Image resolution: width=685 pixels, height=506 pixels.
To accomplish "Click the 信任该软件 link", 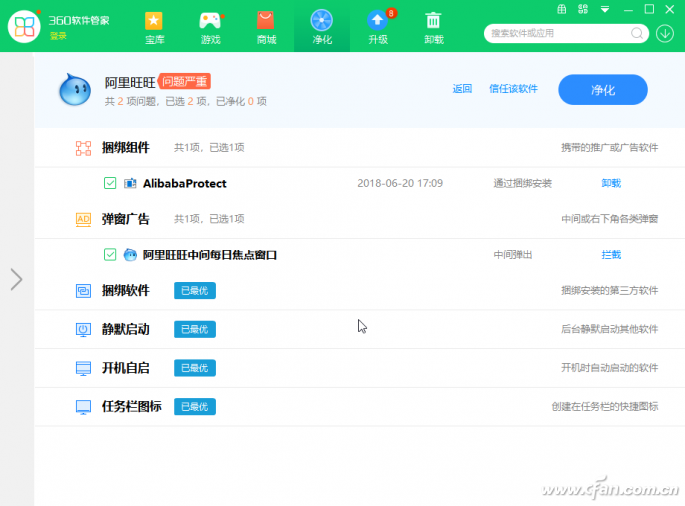I will click(513, 89).
